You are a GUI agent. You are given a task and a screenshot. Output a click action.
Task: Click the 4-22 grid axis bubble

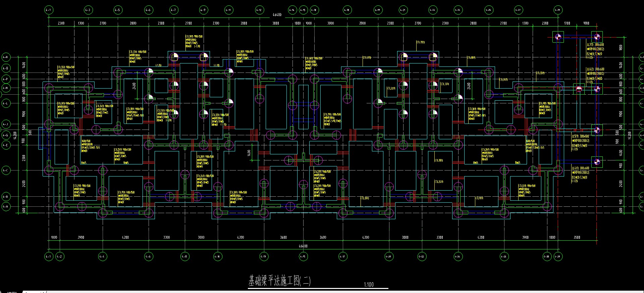(422, 256)
